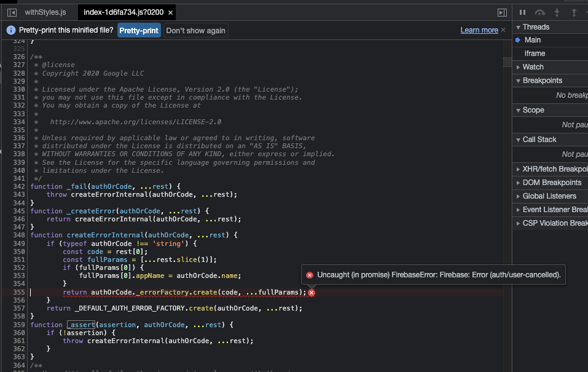Set a breakpoint on line 349
Image resolution: width=588 pixels, height=372 pixels.
click(19, 243)
